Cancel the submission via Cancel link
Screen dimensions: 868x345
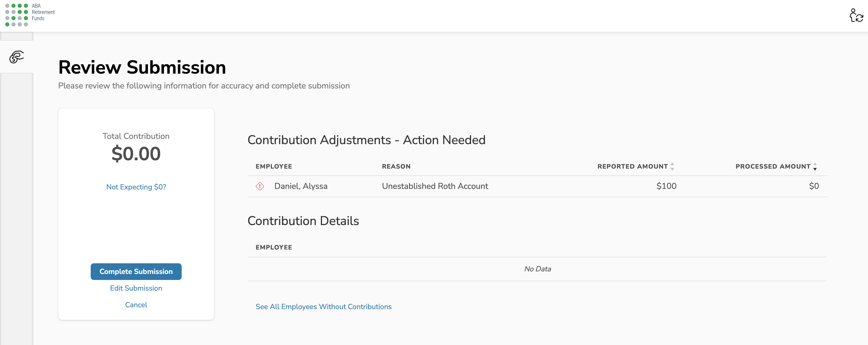pos(136,305)
